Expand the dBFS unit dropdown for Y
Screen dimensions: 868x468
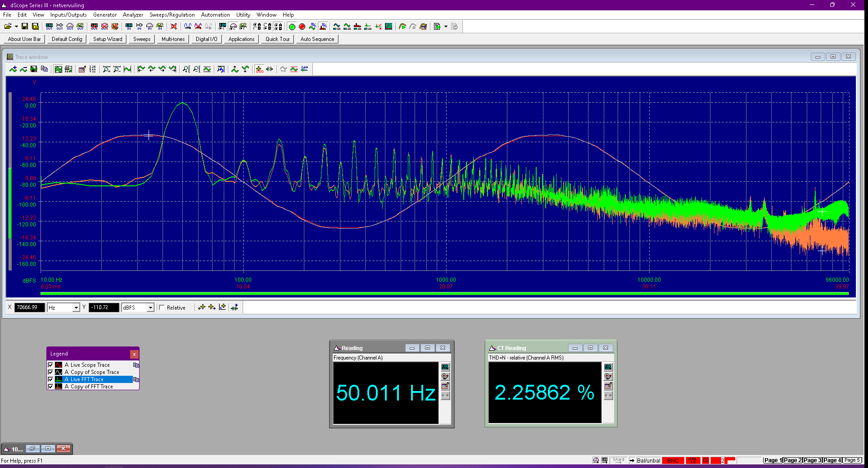(150, 307)
